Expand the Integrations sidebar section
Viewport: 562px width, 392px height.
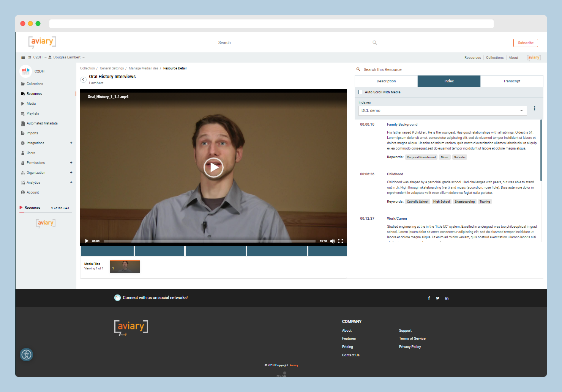pyautogui.click(x=71, y=143)
